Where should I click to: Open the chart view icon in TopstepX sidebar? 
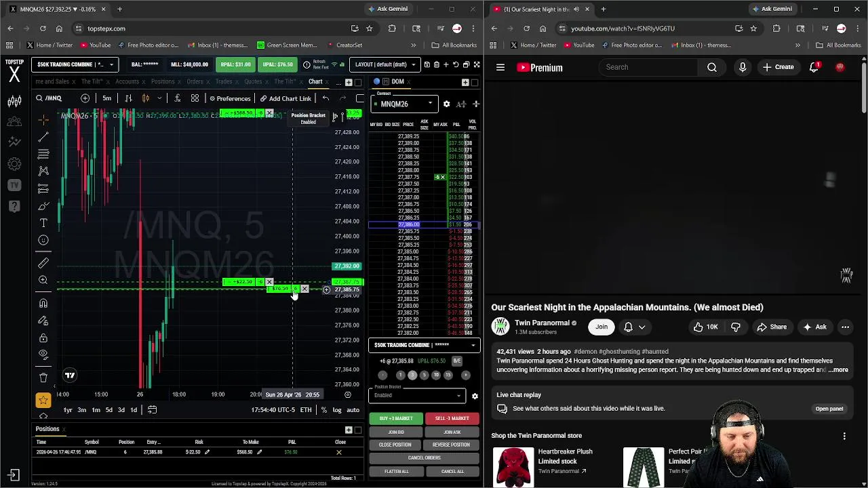coord(14,102)
